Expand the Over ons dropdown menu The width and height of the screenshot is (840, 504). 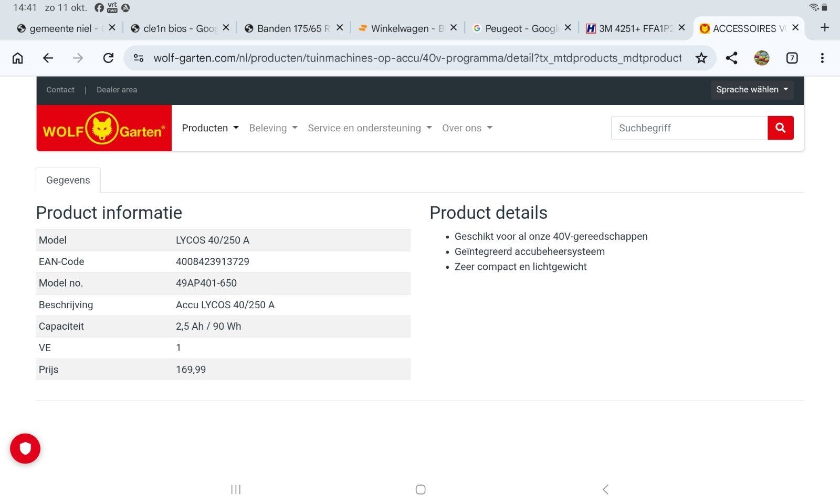click(467, 128)
